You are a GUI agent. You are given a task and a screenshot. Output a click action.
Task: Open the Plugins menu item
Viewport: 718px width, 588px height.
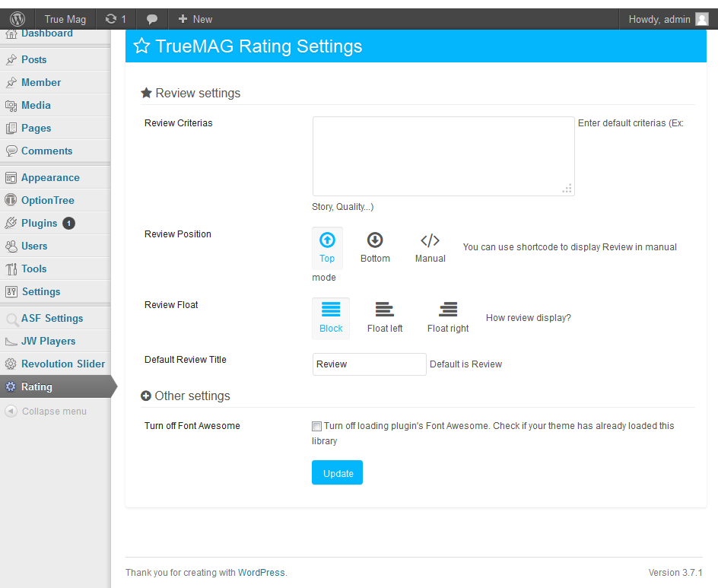(x=40, y=223)
